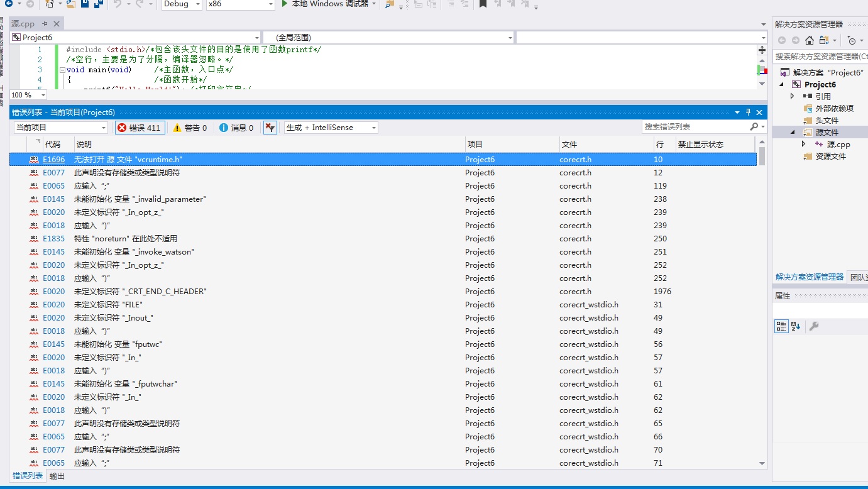
Task: Click the new project toolbar icon
Action: pos(50,4)
